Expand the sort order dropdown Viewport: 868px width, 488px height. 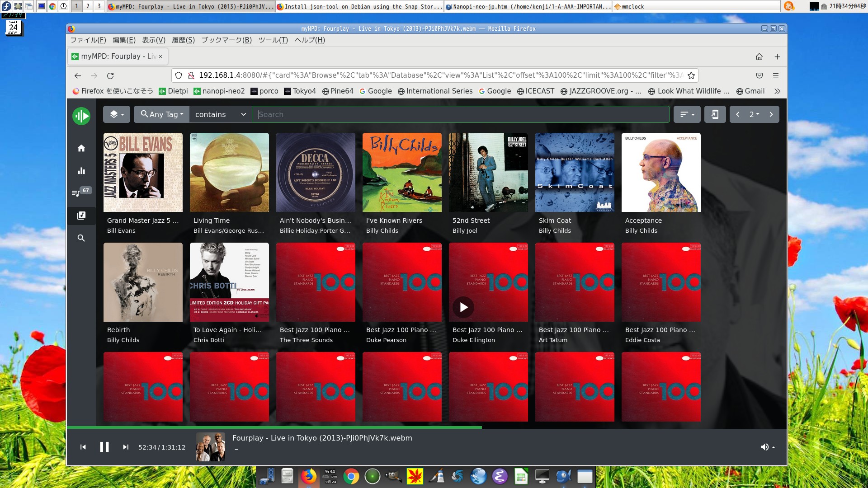[687, 114]
